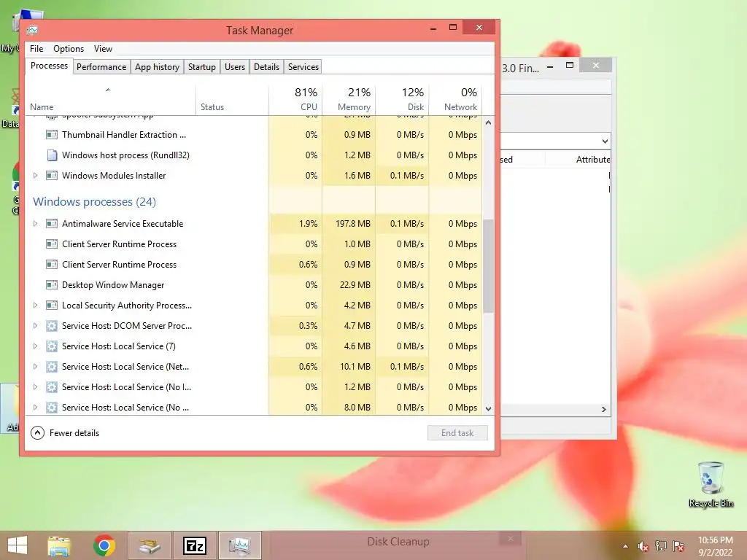This screenshot has width=747, height=560.
Task: Click the Action Center flag tray icon
Action: tap(678, 546)
